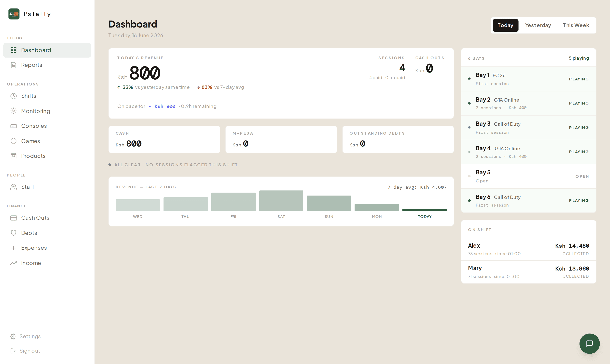Screen dimensions: 610x364
Task: Click the Expenses plus icon
Action: pos(14,248)
